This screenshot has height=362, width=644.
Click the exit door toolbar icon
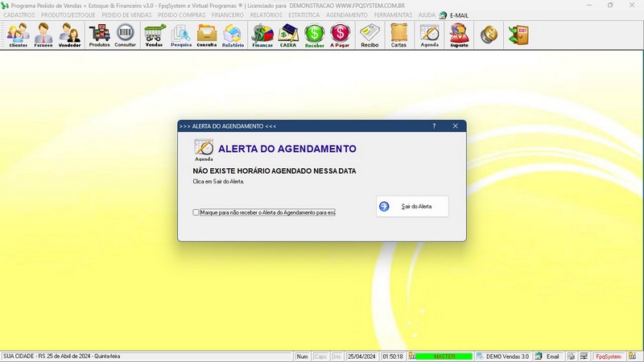[518, 35]
